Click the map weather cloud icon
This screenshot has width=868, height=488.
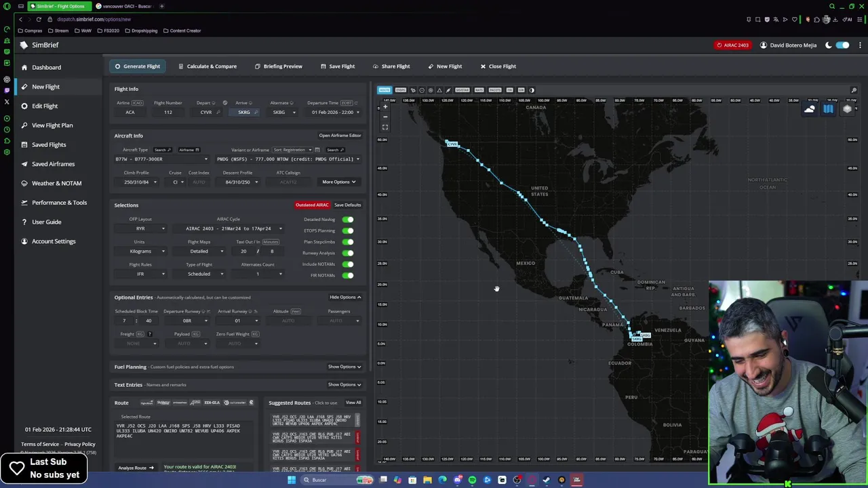810,109
